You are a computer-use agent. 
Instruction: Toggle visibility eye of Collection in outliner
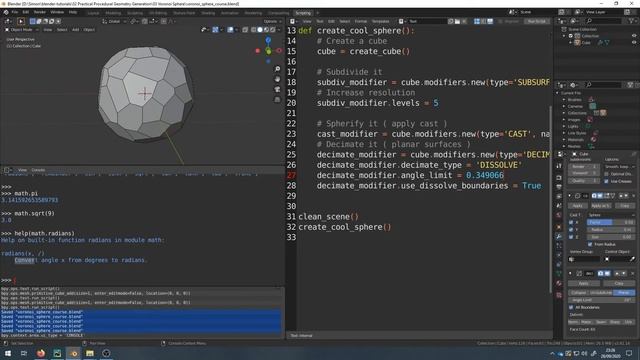(634, 36)
